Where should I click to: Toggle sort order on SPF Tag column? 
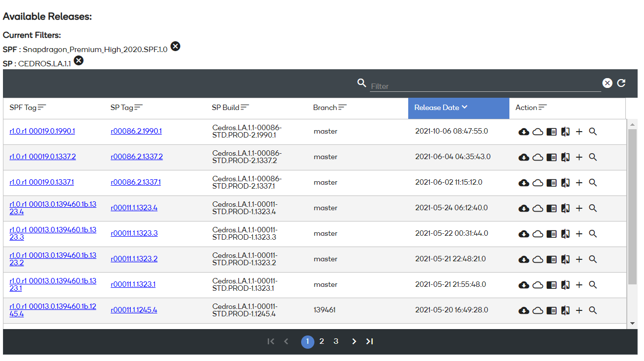click(x=42, y=107)
